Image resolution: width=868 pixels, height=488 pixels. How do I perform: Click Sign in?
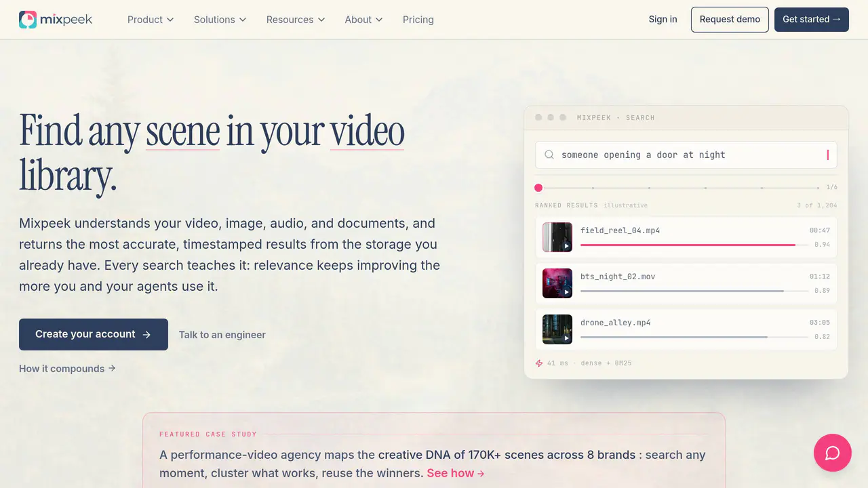coord(663,19)
